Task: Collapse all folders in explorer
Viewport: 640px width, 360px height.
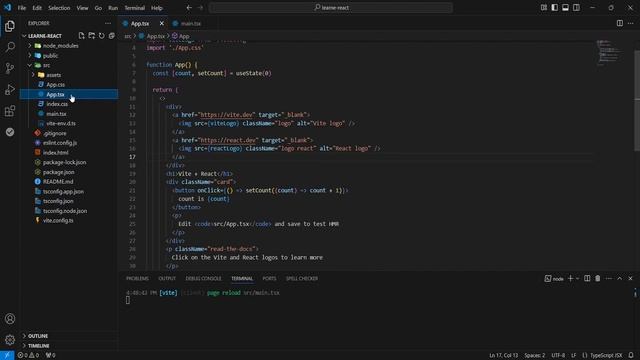Action: pyautogui.click(x=111, y=36)
